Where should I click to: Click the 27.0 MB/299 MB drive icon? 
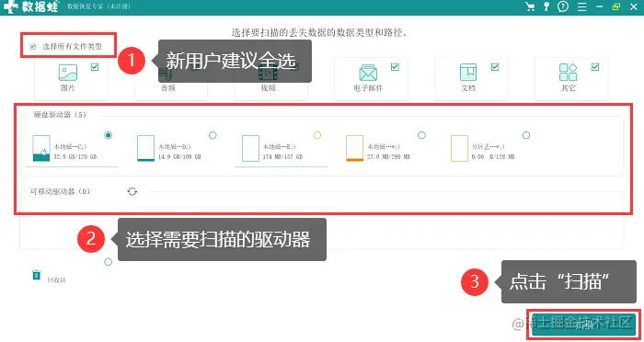pyautogui.click(x=354, y=148)
